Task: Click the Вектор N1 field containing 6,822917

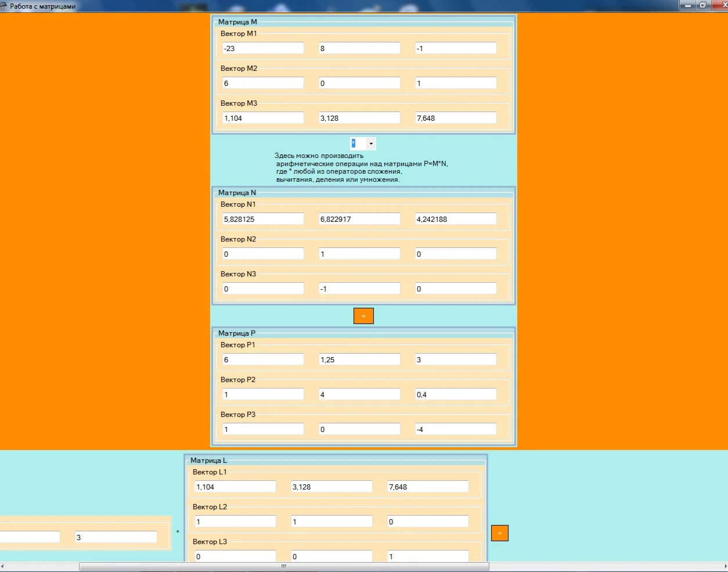Action: tap(359, 219)
